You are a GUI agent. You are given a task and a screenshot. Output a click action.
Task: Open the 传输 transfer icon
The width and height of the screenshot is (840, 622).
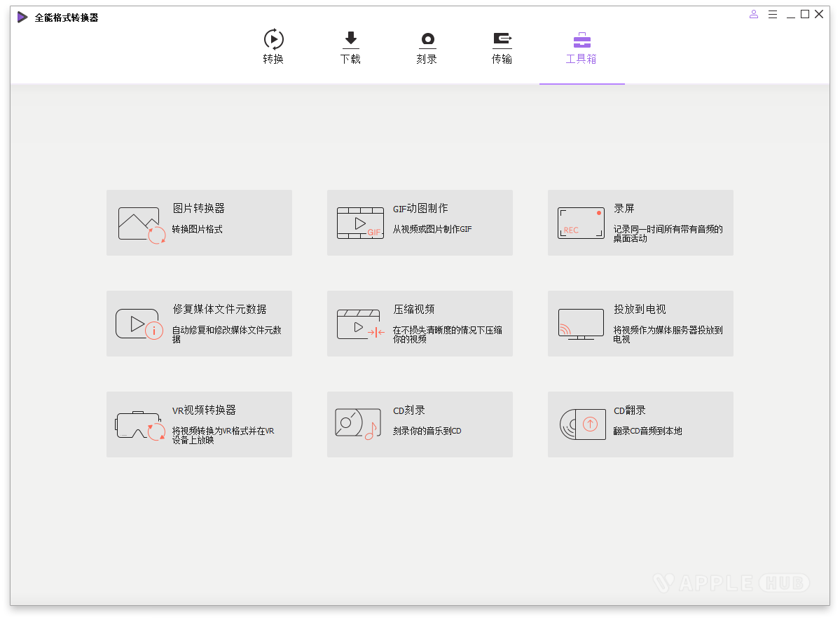tap(502, 40)
